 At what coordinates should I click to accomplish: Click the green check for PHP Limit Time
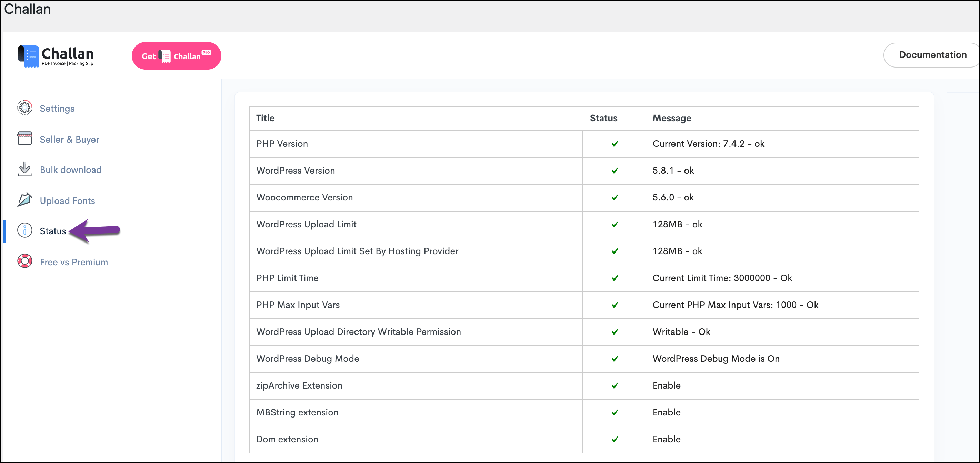click(x=614, y=278)
